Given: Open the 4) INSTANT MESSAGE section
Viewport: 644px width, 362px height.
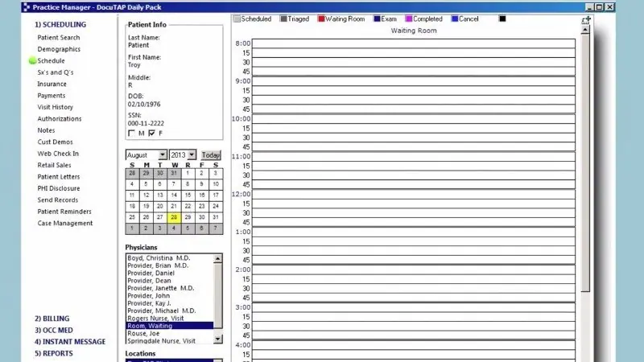Looking at the screenshot, I should pos(70,341).
